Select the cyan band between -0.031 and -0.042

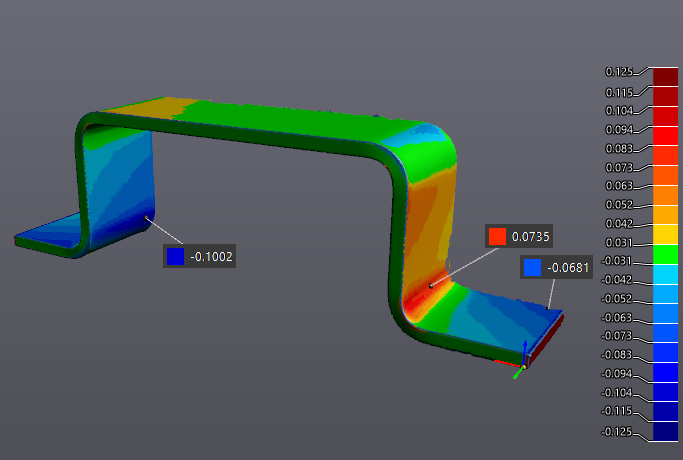[x=666, y=274]
